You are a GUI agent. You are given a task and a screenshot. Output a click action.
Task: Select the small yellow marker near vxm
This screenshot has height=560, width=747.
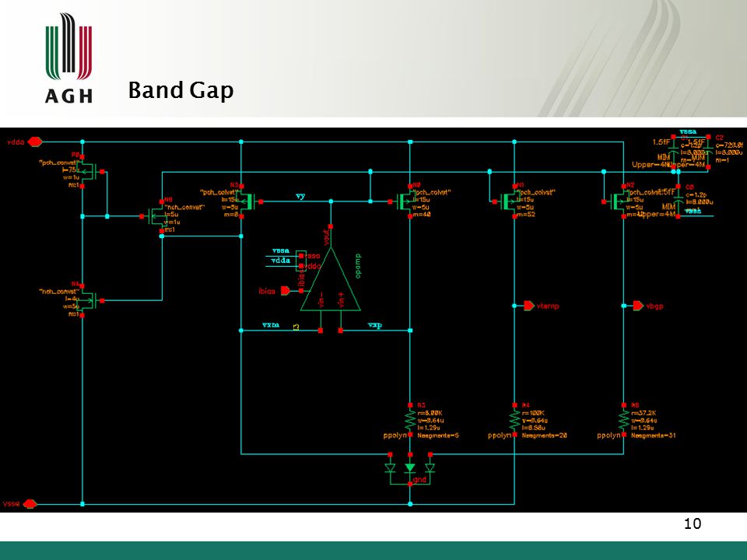click(296, 327)
